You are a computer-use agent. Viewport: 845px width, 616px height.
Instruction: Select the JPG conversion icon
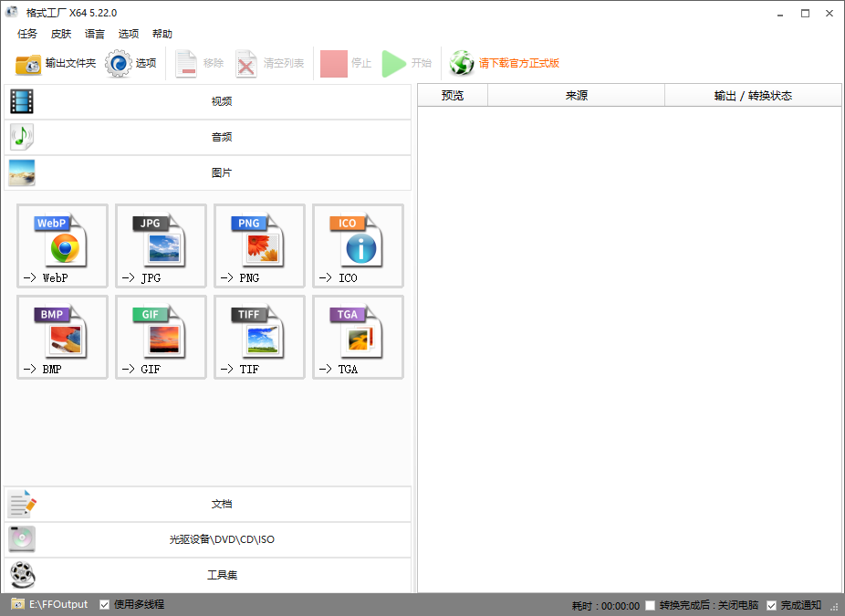[162, 245]
